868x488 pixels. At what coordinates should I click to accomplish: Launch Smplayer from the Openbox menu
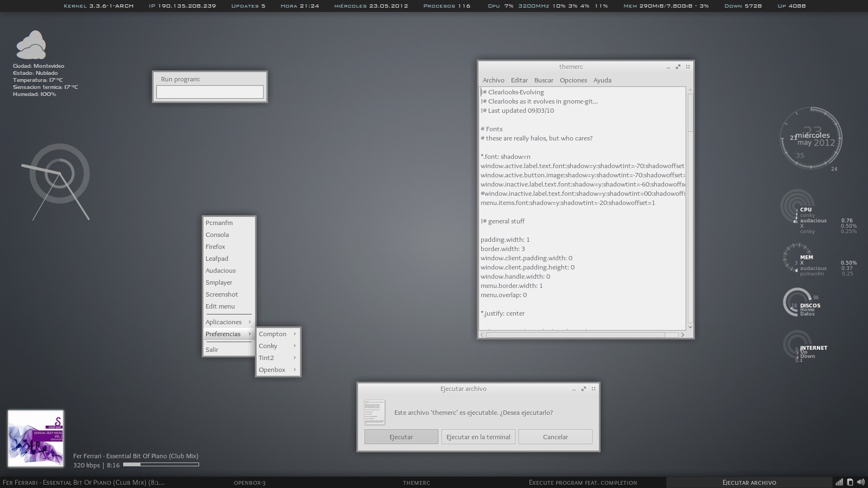pos(229,282)
